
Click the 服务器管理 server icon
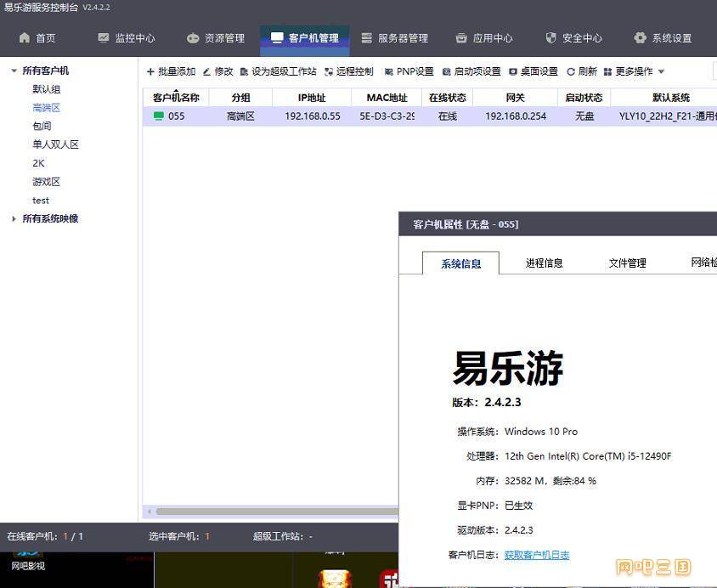[x=367, y=38]
